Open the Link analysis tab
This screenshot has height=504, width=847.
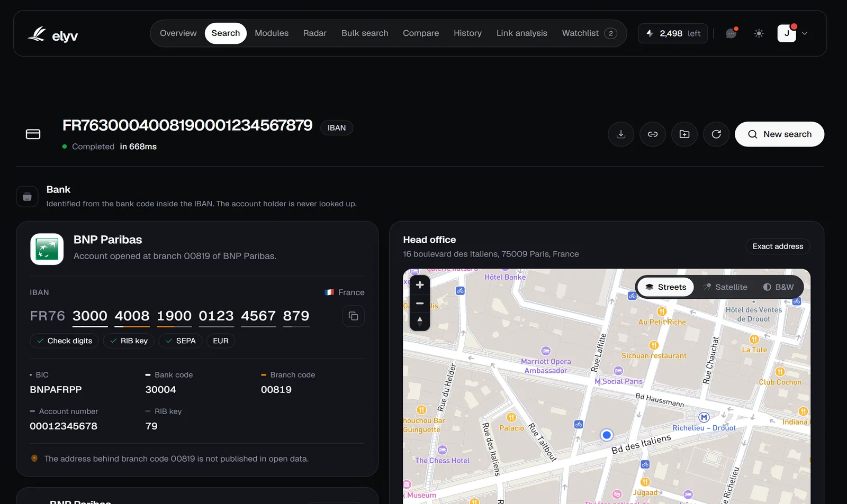point(522,33)
